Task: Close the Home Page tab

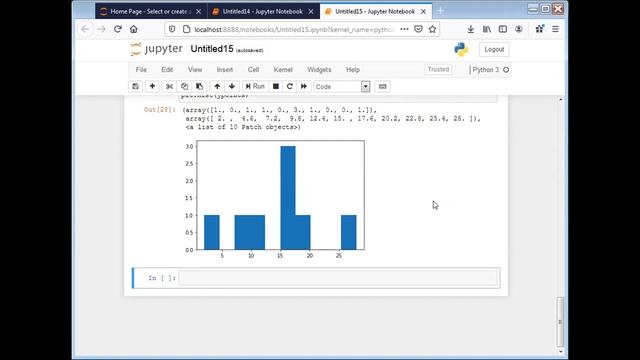Action: click(x=199, y=11)
